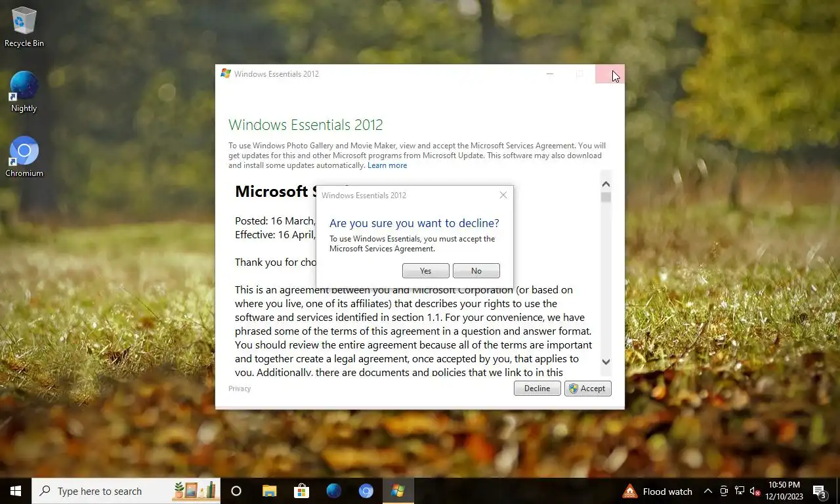Screen dimensions: 840x504
Task: Open network status tray icon
Action: click(740, 491)
